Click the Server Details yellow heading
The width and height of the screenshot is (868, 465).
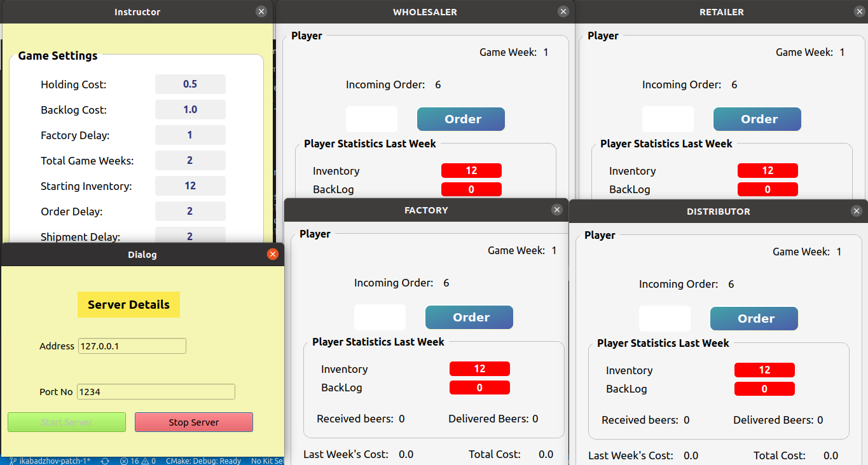click(128, 304)
